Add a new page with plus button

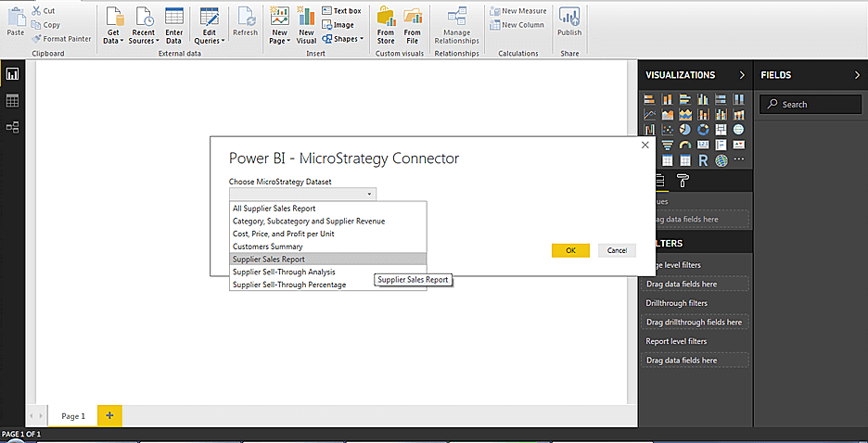[x=109, y=416]
